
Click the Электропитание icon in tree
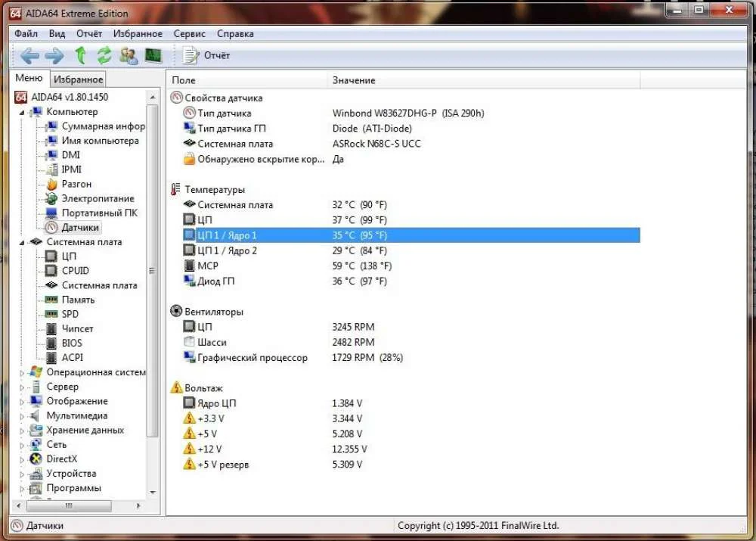point(51,198)
